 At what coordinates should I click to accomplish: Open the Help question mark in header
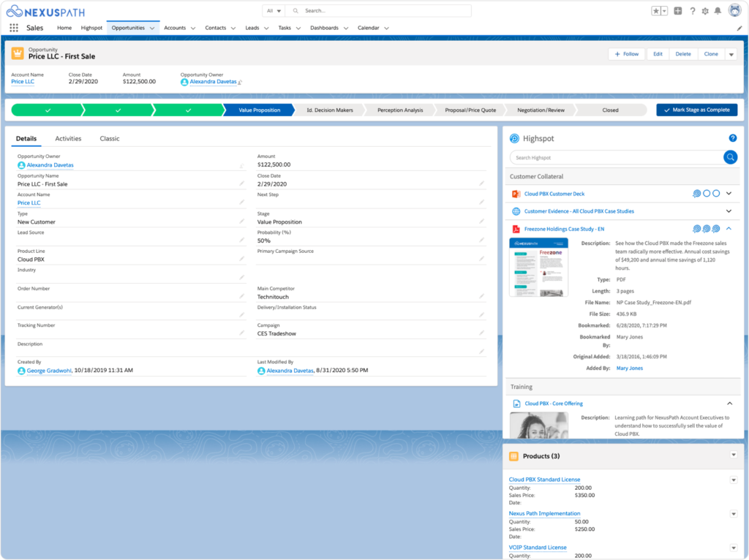pyautogui.click(x=692, y=11)
